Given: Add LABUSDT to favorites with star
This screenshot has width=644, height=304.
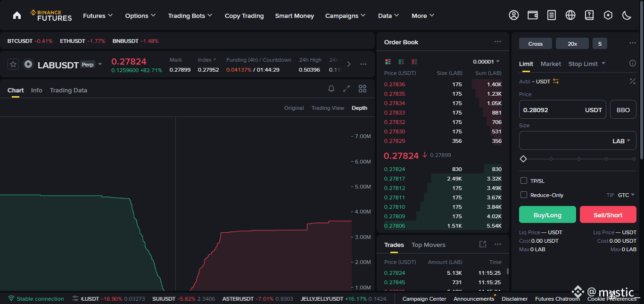Looking at the screenshot, I should pyautogui.click(x=13, y=64).
